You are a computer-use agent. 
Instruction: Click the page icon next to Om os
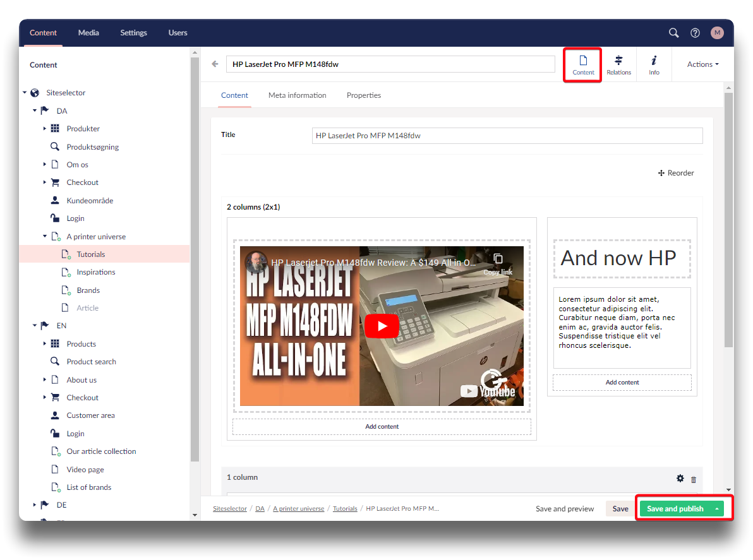click(x=55, y=164)
